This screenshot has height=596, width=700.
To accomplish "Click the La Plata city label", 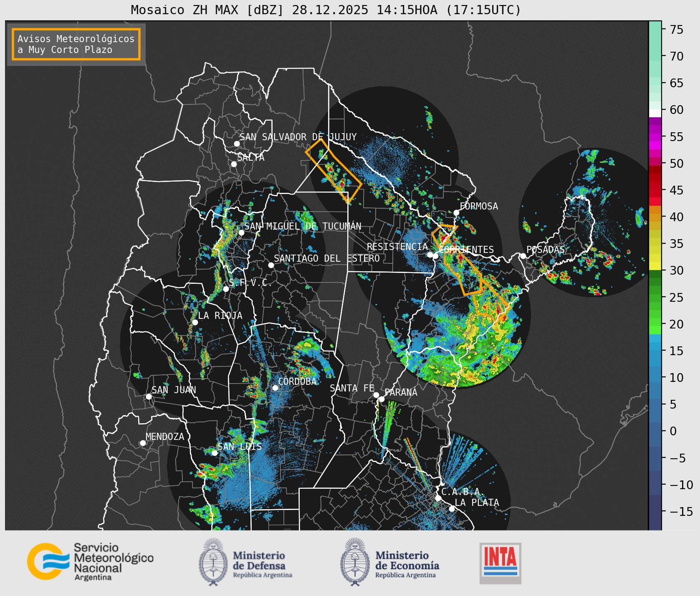I will [x=477, y=503].
